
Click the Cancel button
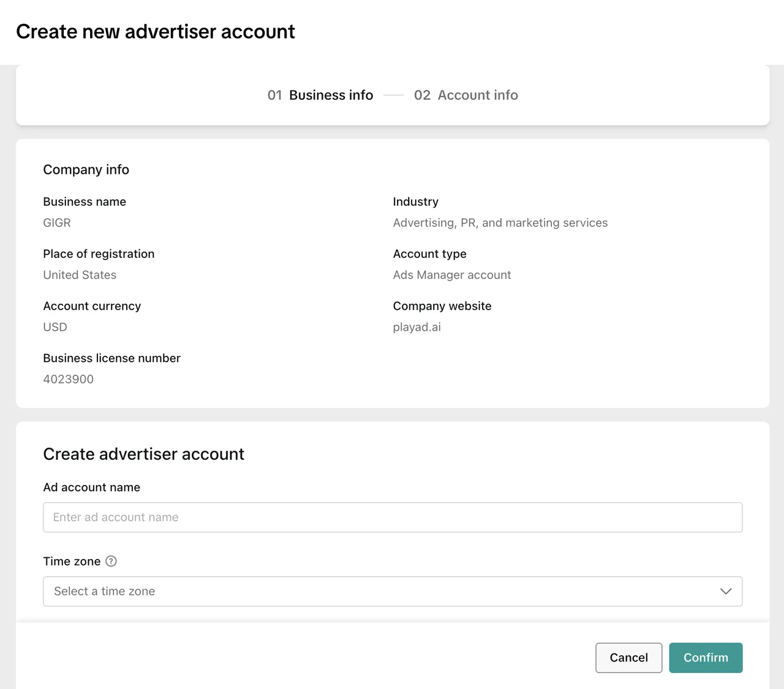(x=628, y=658)
